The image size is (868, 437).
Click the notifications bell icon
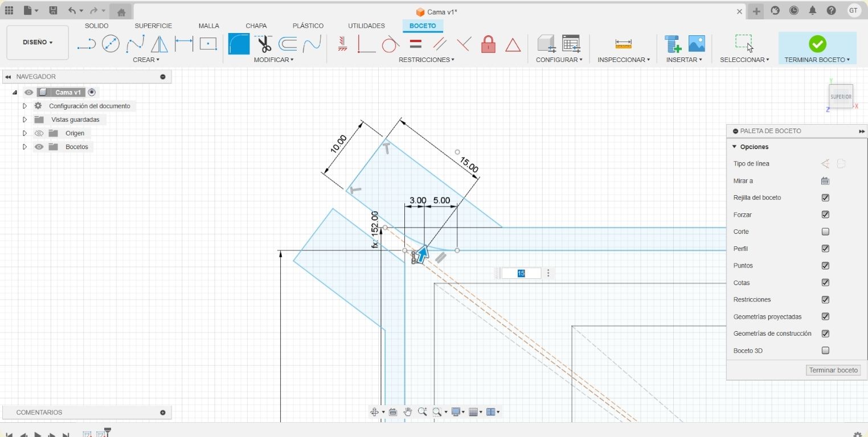point(813,11)
